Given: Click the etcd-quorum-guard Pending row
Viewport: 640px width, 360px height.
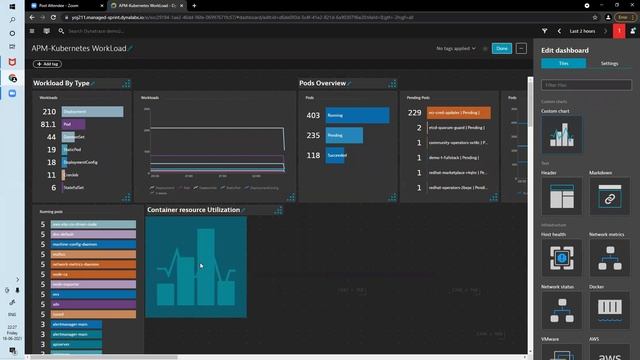Looking at the screenshot, I should click(x=457, y=128).
